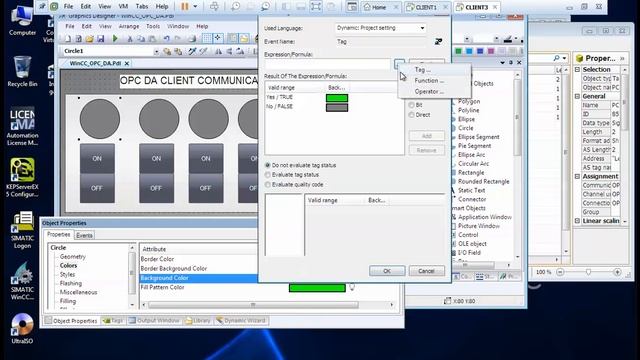Click the New document toolbar icon
Image resolution: width=640 pixels, height=360 pixels.
(x=68, y=39)
